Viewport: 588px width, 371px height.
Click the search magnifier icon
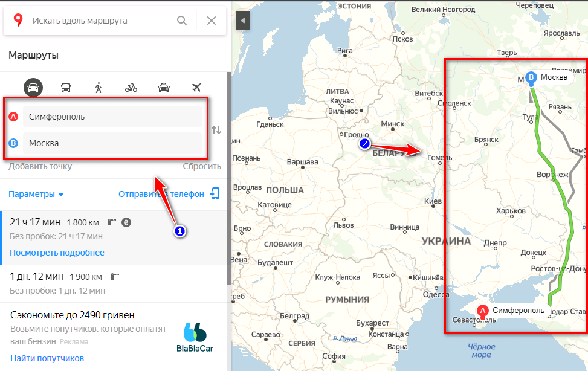182,21
